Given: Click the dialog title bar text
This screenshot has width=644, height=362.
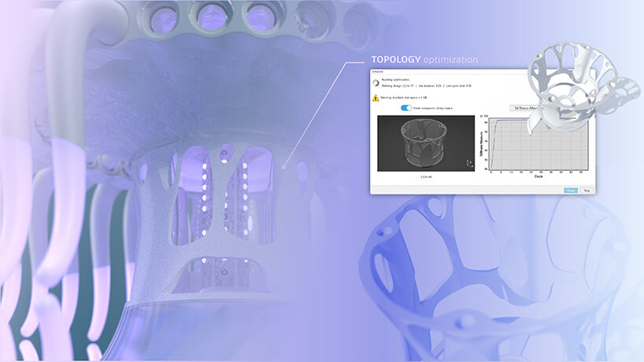Looking at the screenshot, I should click(378, 72).
